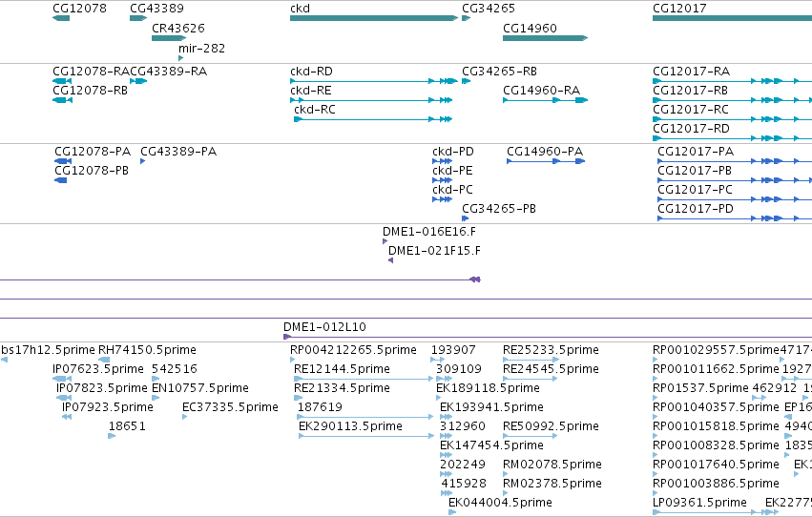The image size is (812, 517).
Task: Click transcript CG43389-RA label
Action: coord(168,72)
